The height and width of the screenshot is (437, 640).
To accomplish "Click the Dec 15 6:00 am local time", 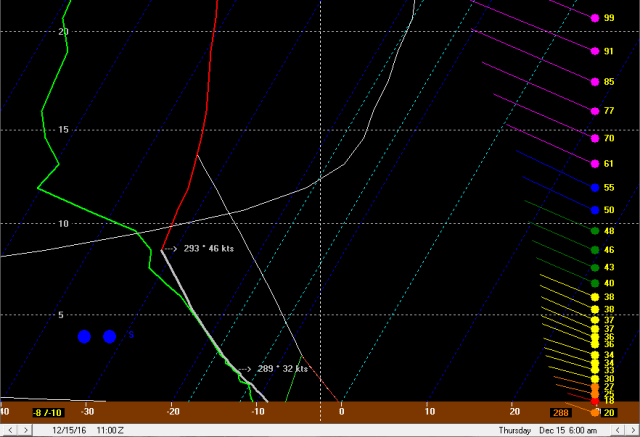I will [568, 430].
